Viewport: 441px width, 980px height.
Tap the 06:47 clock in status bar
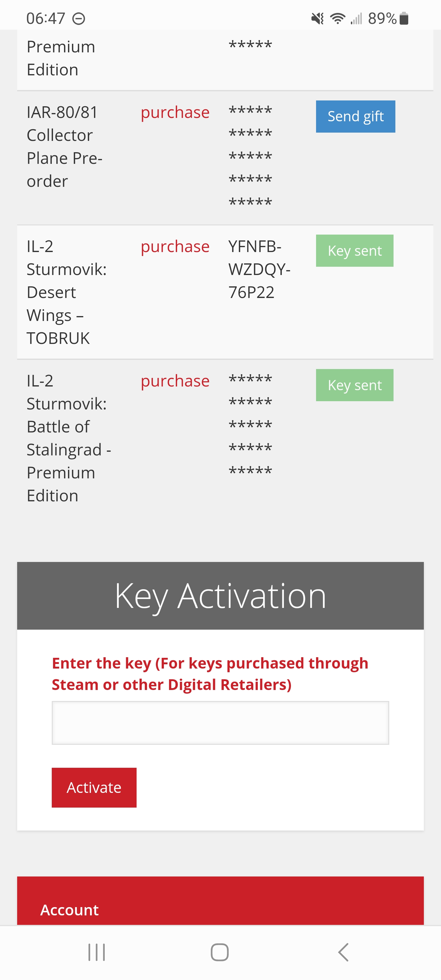(x=46, y=18)
